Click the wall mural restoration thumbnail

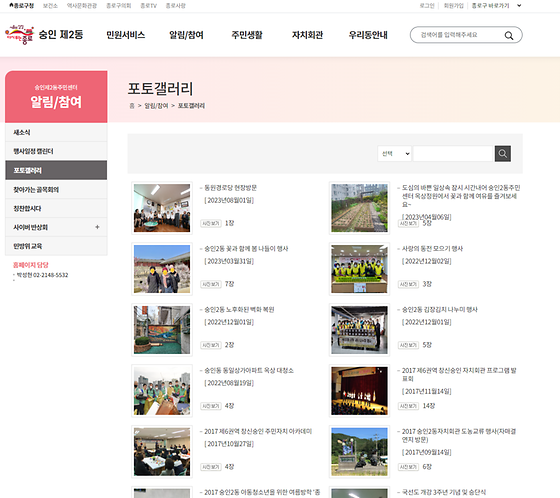pyautogui.click(x=162, y=330)
